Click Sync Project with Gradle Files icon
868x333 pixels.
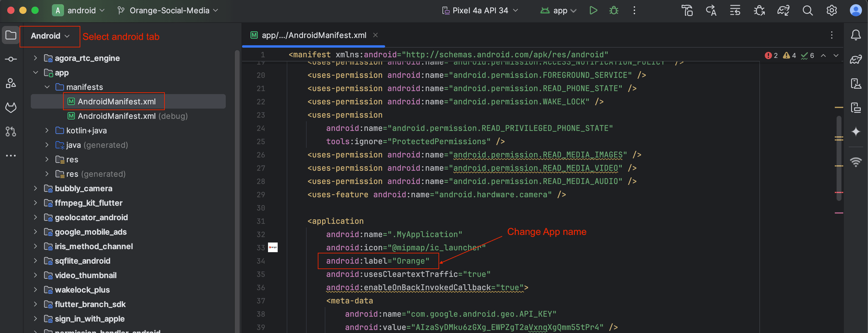783,11
